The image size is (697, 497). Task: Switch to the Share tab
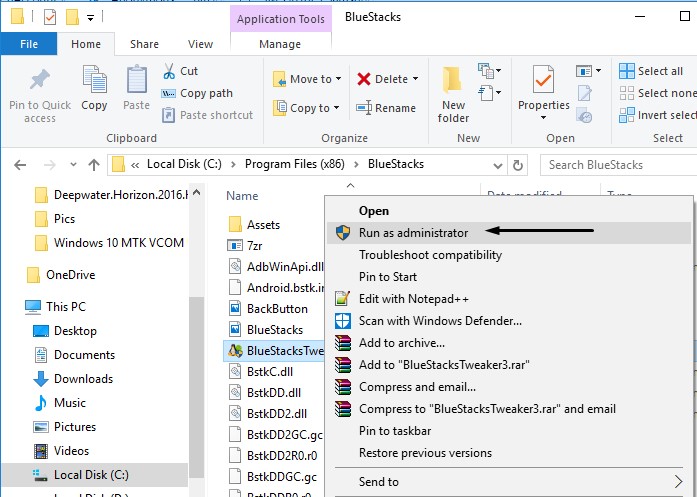(144, 44)
